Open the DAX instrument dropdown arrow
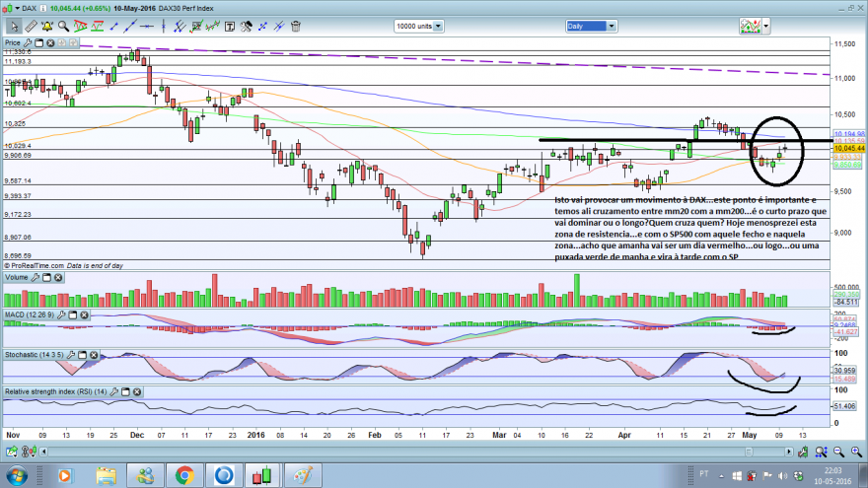Screen dimensions: 868x488 (x=17, y=8)
